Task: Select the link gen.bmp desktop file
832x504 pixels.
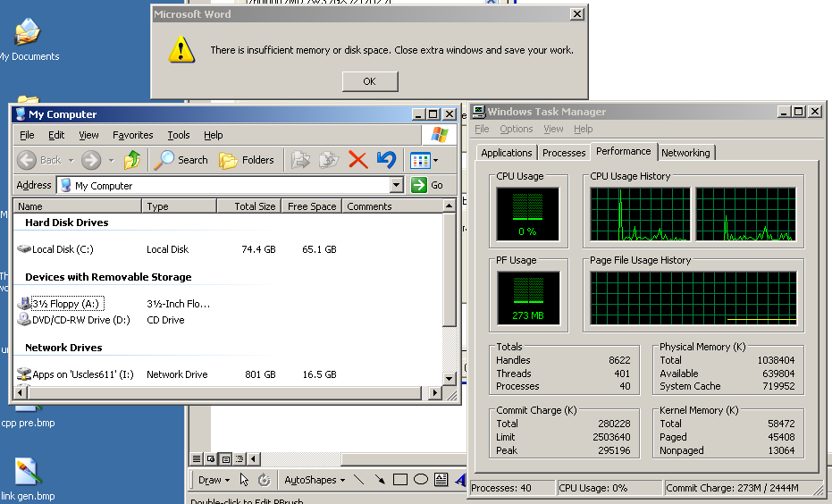Action: [x=28, y=480]
